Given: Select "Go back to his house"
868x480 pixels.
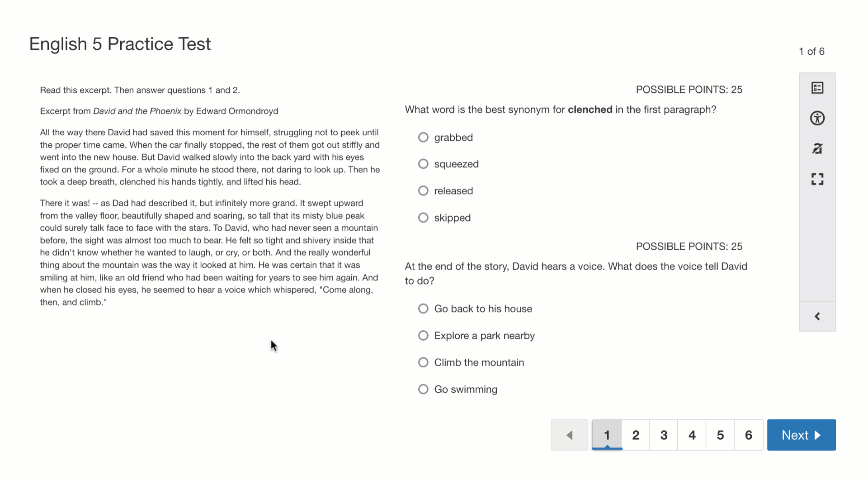Looking at the screenshot, I should [x=423, y=309].
